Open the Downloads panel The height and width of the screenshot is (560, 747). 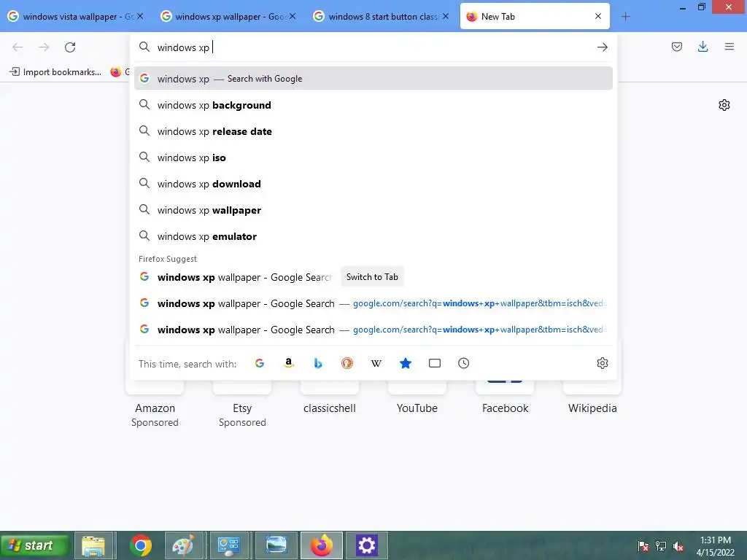tap(703, 47)
